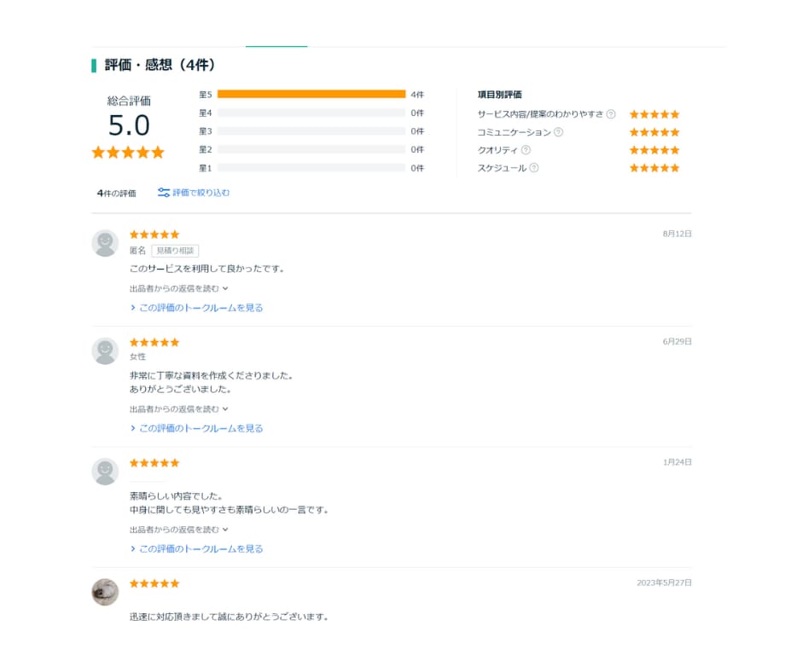The width and height of the screenshot is (802, 672).
Task: Expand seller reply on 8月12日 review
Action: click(x=178, y=288)
